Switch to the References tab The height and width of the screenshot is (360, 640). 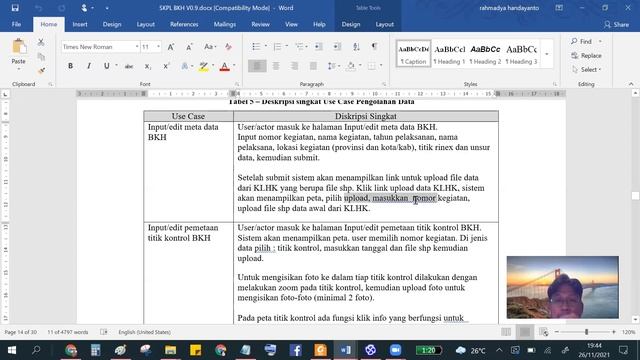coord(184,24)
